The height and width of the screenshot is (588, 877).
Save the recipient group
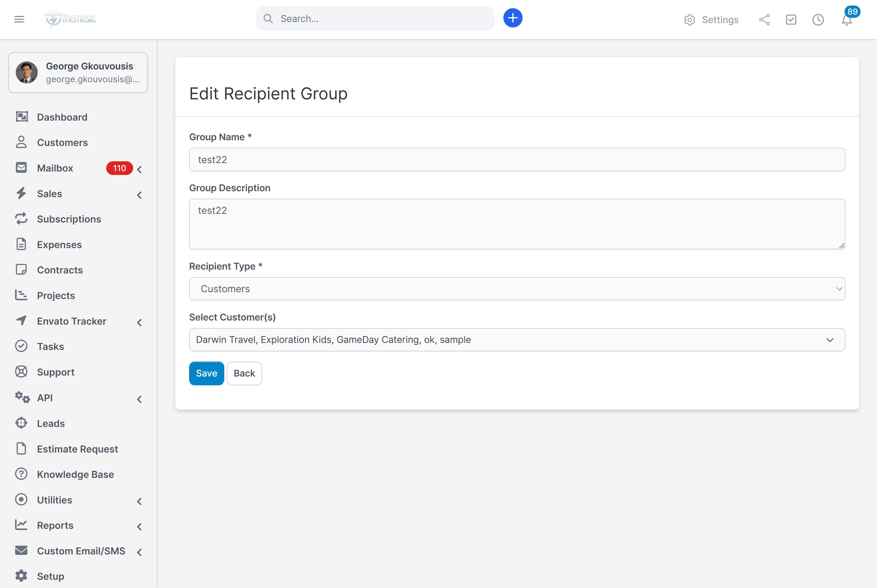point(206,373)
